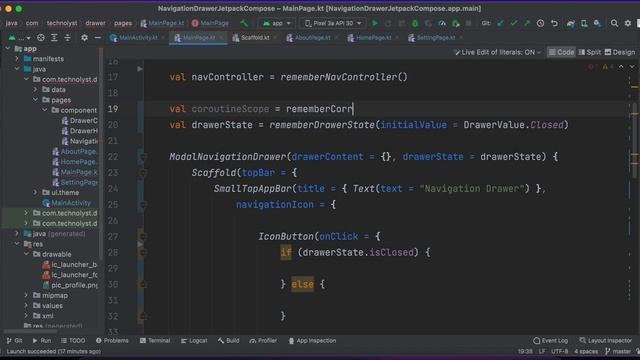
Task: Click the Attach debugger icon
Action: (x=455, y=23)
